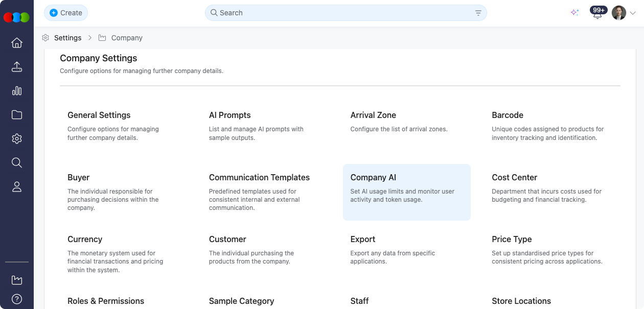
Task: Select the Upload icon in the sidebar
Action: pos(17,67)
